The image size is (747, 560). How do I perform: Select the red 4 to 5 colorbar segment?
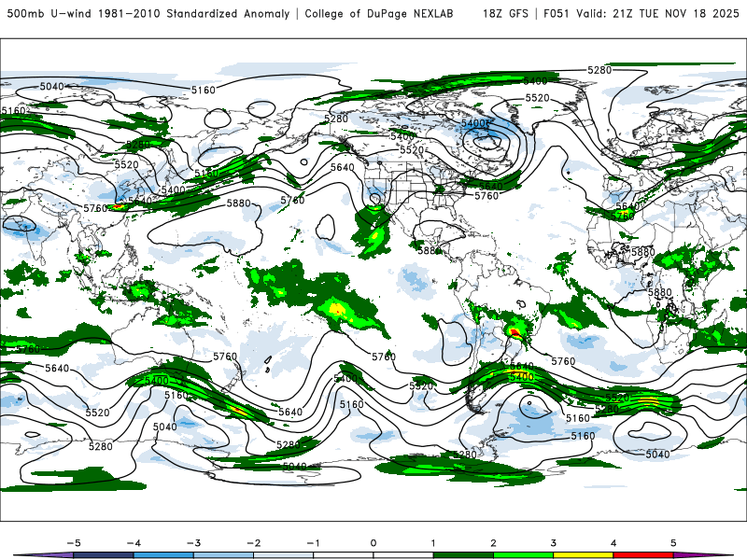point(643,555)
